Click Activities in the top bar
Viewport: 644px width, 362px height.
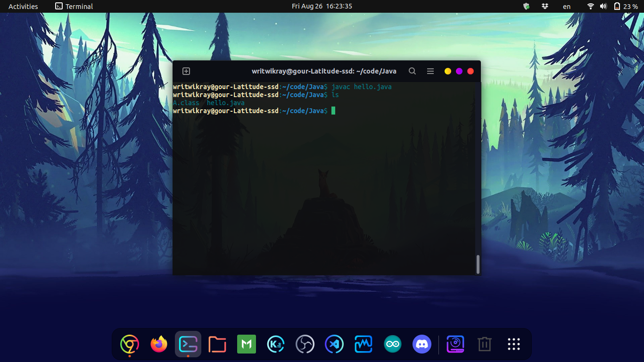[x=22, y=6]
